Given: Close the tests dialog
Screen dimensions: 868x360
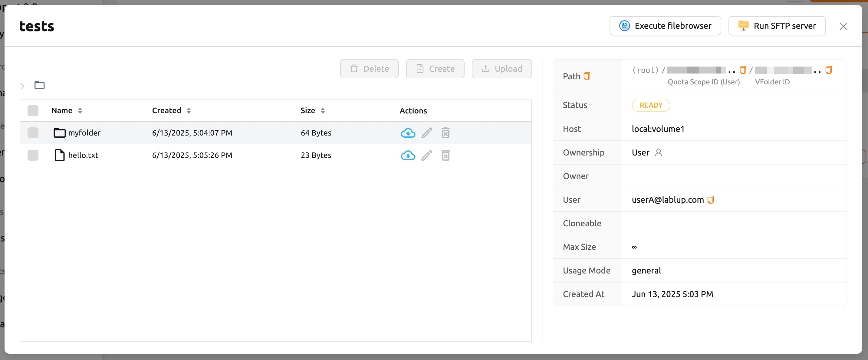Looking at the screenshot, I should [843, 26].
